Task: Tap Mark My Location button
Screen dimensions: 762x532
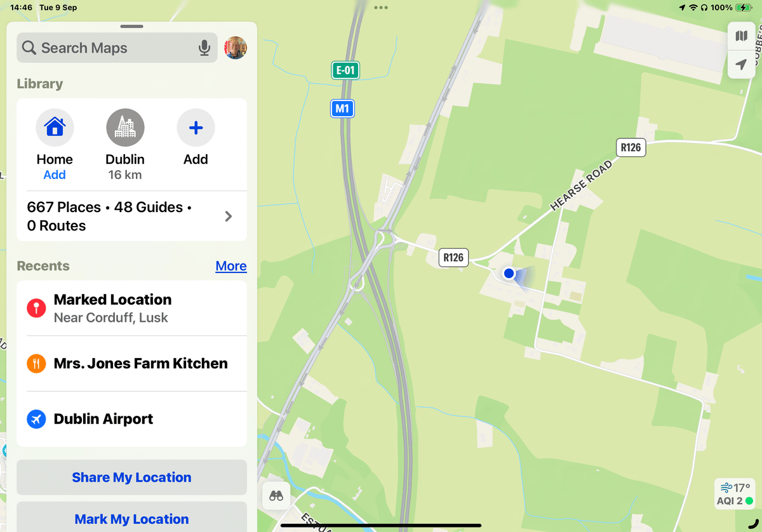Action: pyautogui.click(x=131, y=518)
